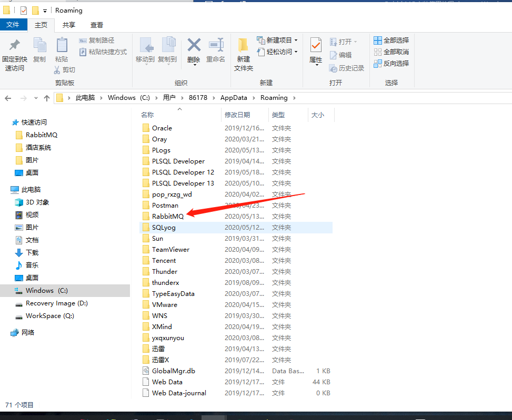Click Select all (全部选择)
Screen dimensions: 512x420
(x=391, y=40)
